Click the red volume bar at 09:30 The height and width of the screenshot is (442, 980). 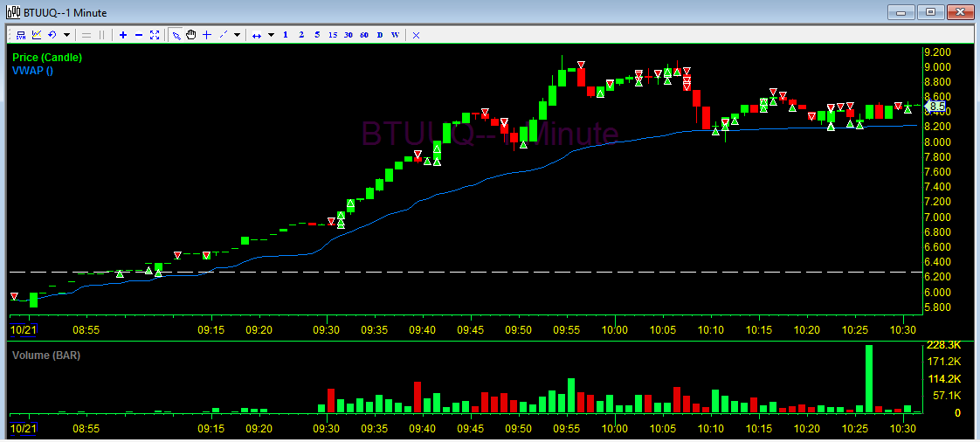[x=331, y=400]
